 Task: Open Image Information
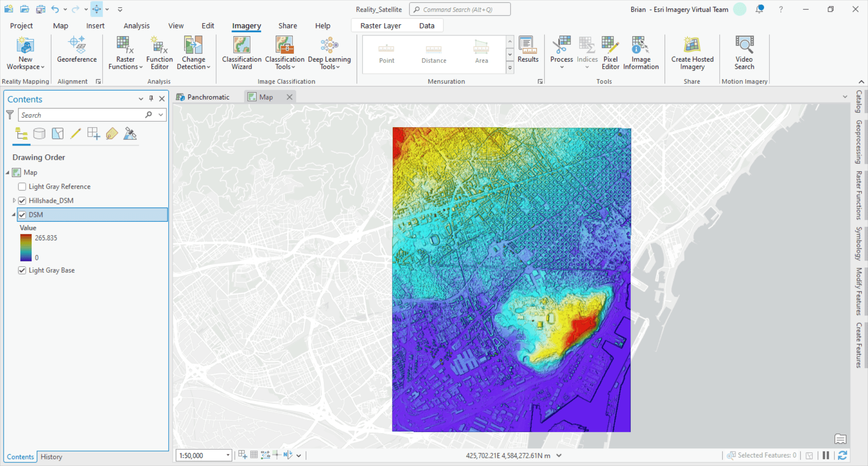[641, 52]
